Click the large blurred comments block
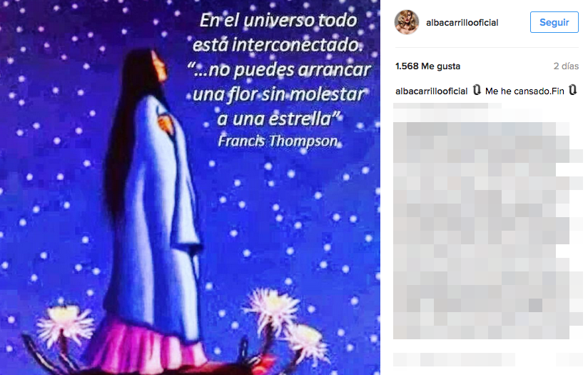 (x=487, y=231)
